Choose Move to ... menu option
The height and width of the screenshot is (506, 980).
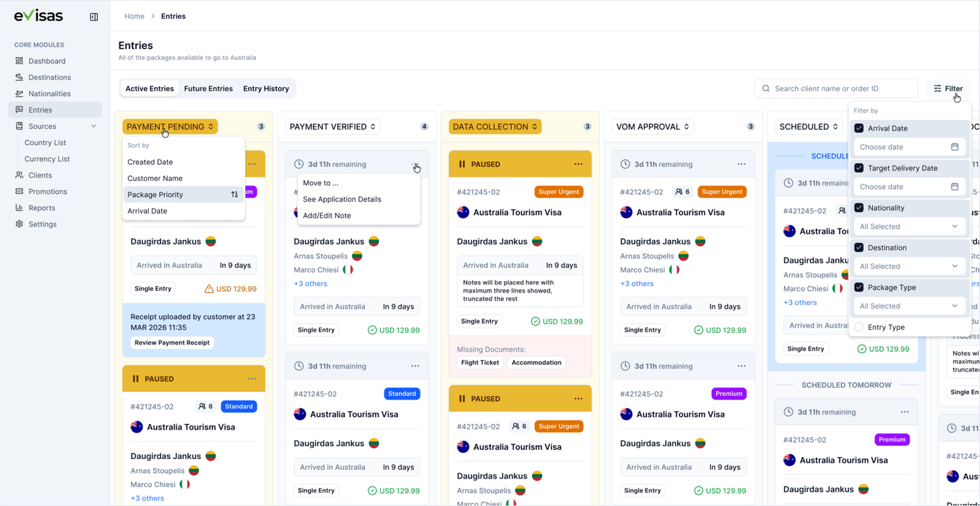click(x=358, y=183)
